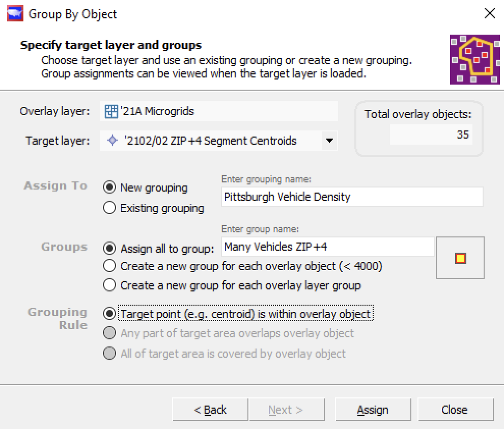Close the Group By Object dialog
Viewport: 504px width, 429px height.
click(489, 14)
